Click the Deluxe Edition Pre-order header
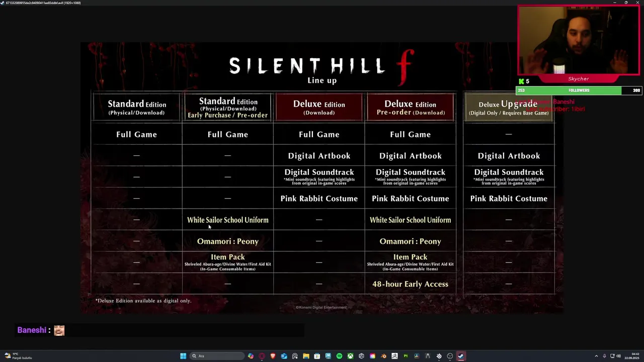Viewport: 644px width, 362px height. [x=410, y=107]
